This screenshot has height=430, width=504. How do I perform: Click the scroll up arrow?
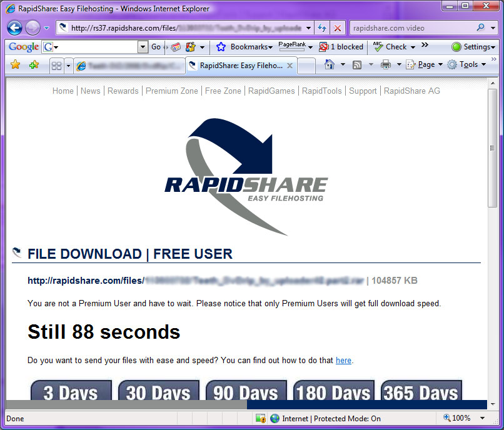(492, 83)
